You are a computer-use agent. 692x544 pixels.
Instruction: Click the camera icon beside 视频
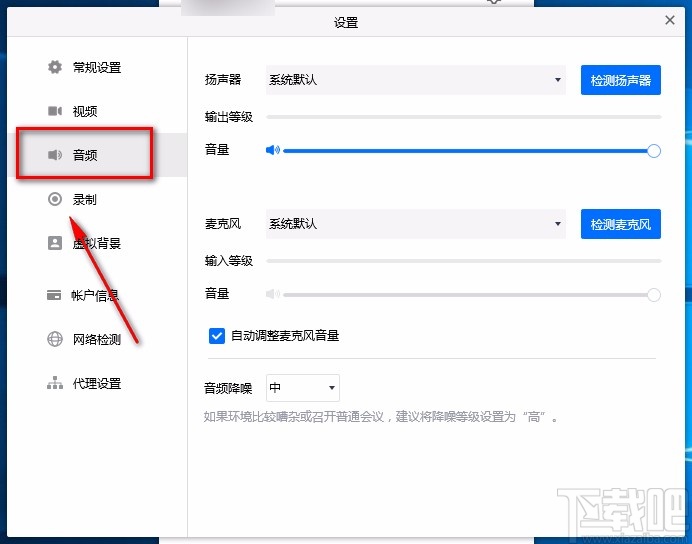[55, 111]
